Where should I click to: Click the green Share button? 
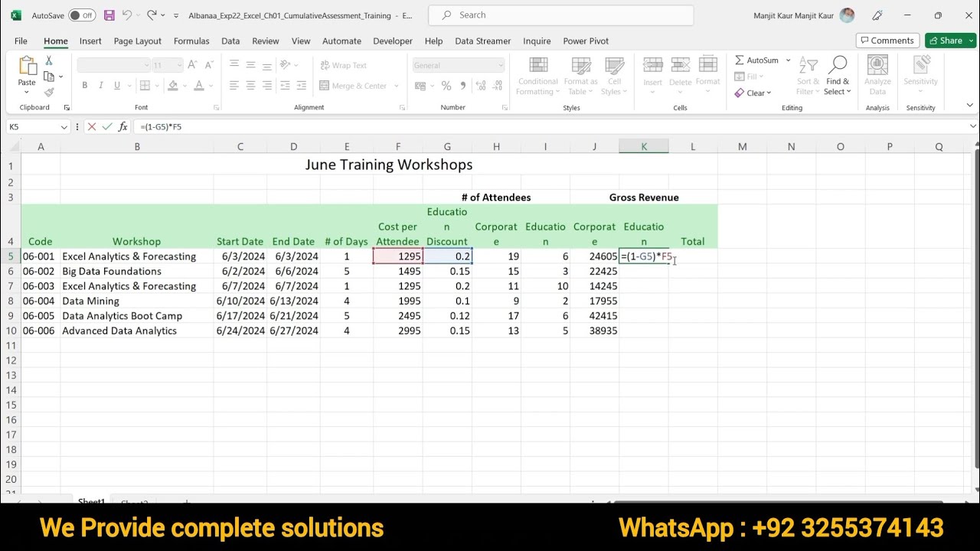950,41
